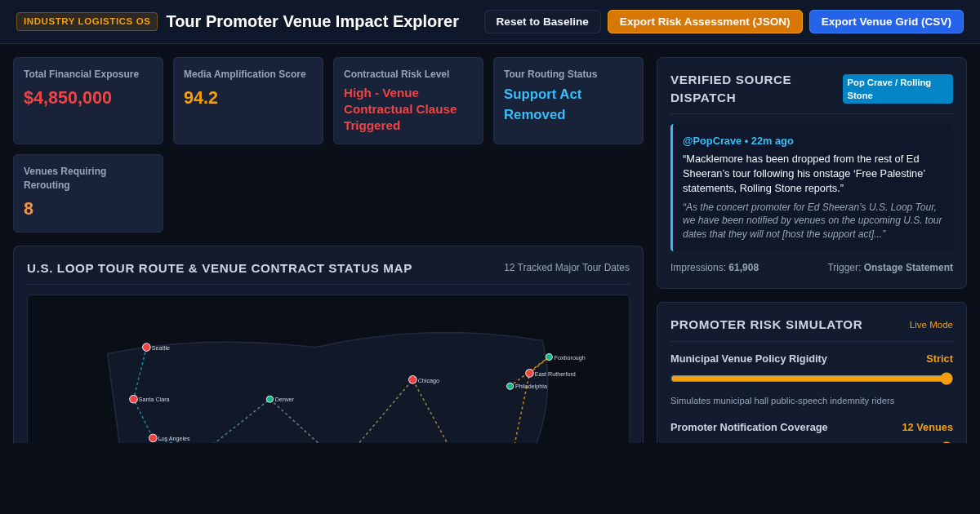
Task: Click 12 Tracked Major Tour Dates text
Action: (x=567, y=268)
